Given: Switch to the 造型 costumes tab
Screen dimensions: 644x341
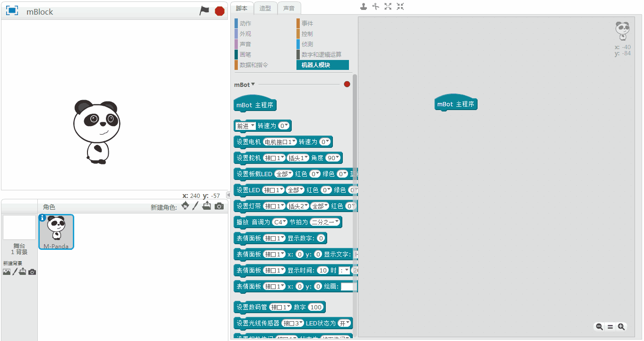Looking at the screenshot, I should [265, 8].
